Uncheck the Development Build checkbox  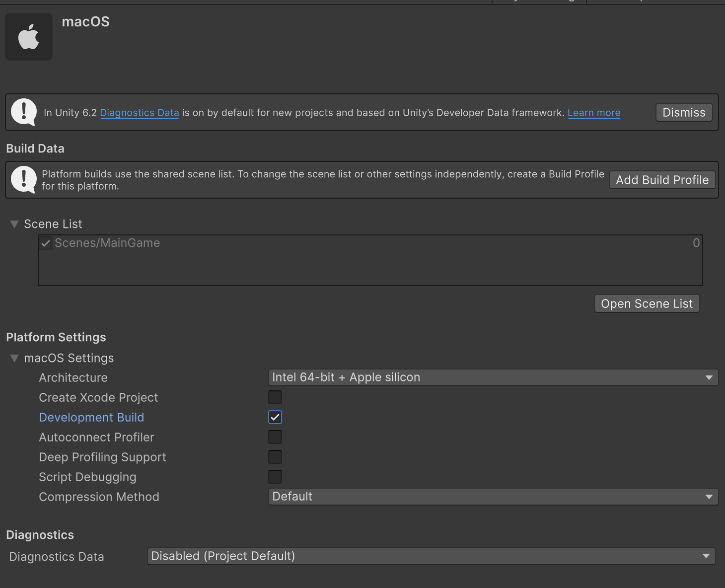275,417
